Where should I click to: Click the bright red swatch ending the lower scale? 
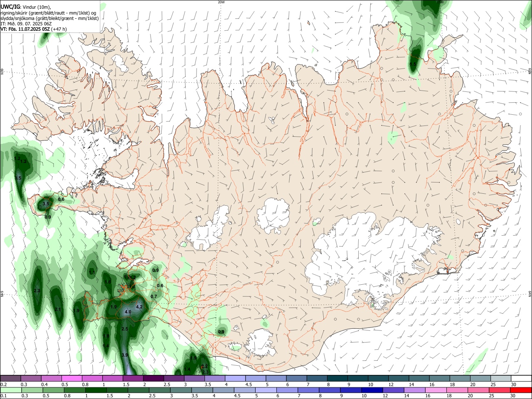coord(520,390)
